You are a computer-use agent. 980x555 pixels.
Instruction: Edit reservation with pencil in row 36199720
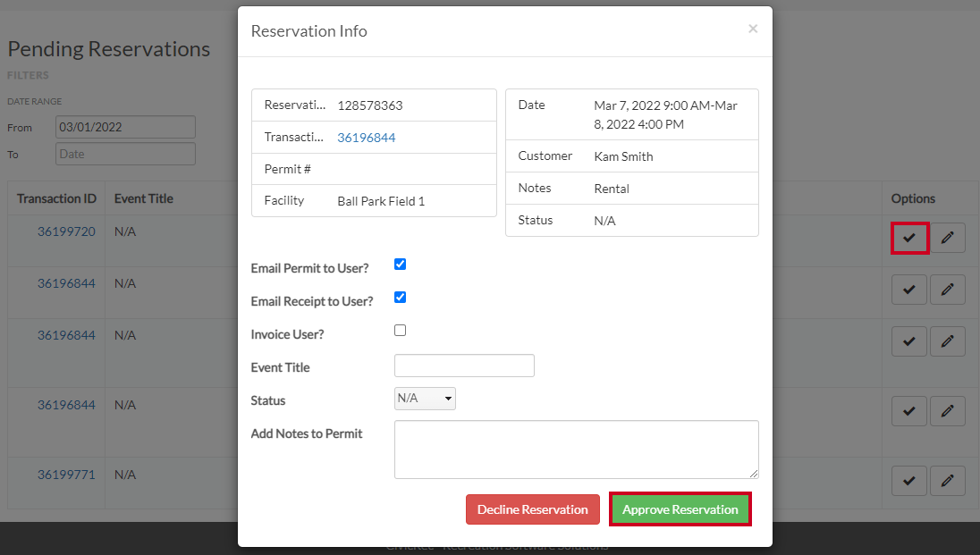pyautogui.click(x=948, y=238)
